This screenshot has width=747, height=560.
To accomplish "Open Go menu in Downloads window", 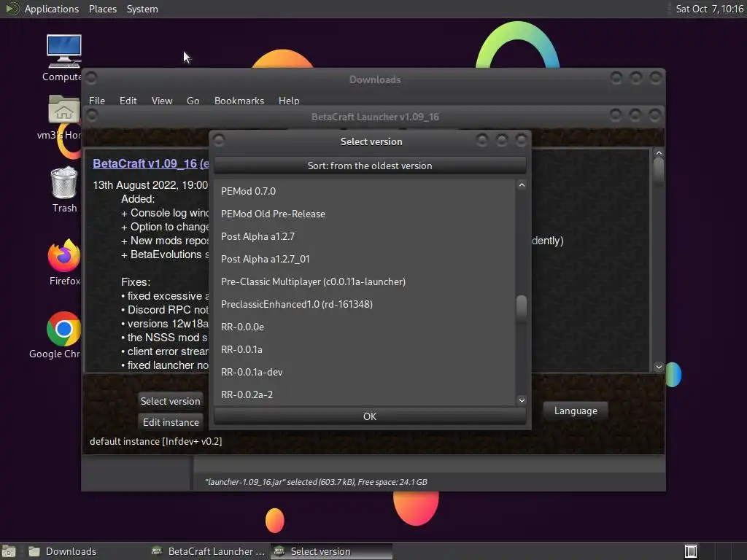I will tap(193, 101).
